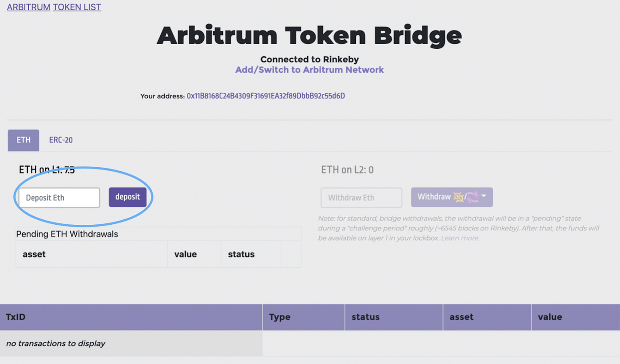Open the Learn more link

[x=459, y=238]
